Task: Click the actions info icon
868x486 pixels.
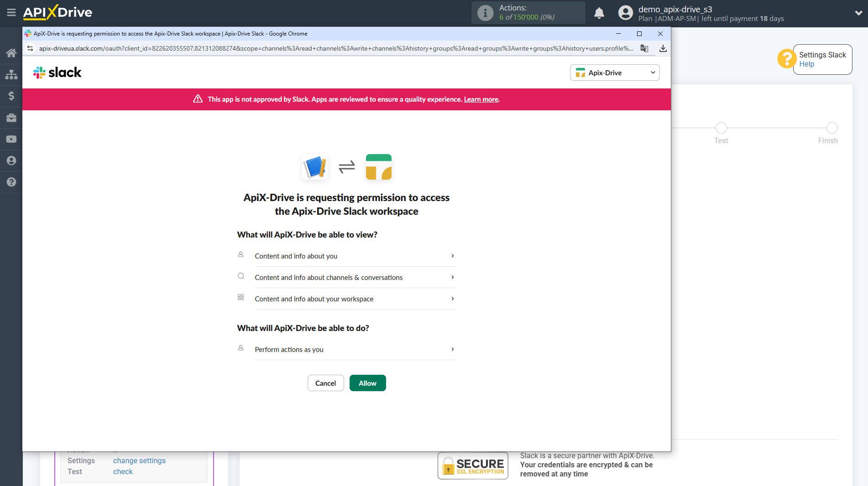Action: [x=485, y=13]
